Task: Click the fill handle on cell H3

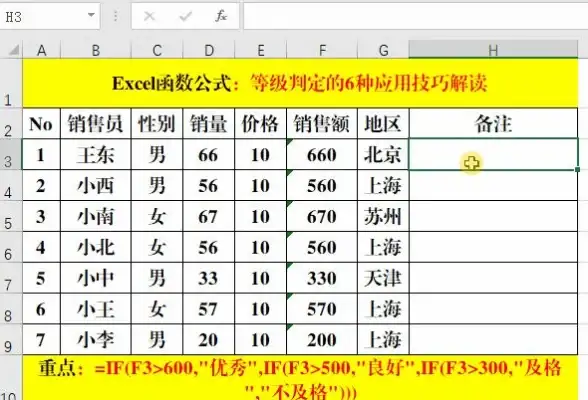Action: click(578, 170)
